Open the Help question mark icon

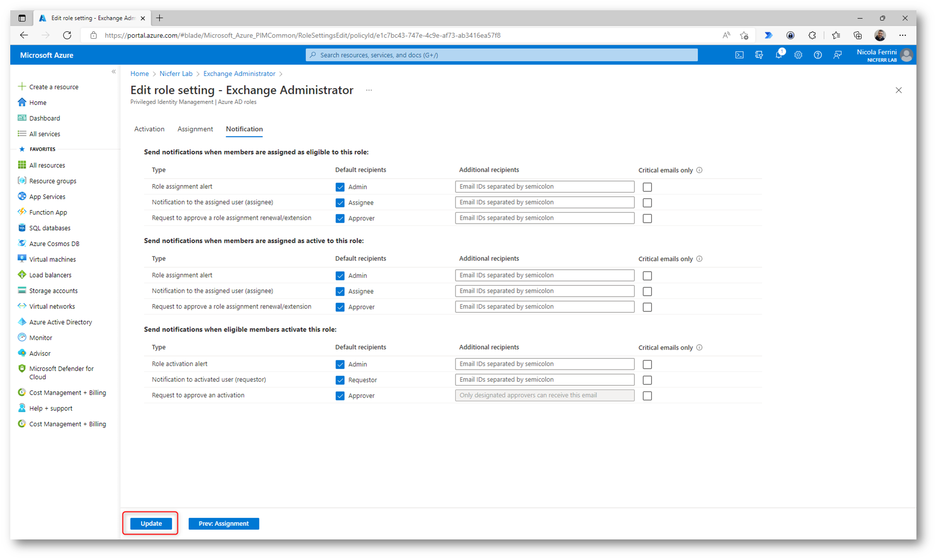[817, 55]
